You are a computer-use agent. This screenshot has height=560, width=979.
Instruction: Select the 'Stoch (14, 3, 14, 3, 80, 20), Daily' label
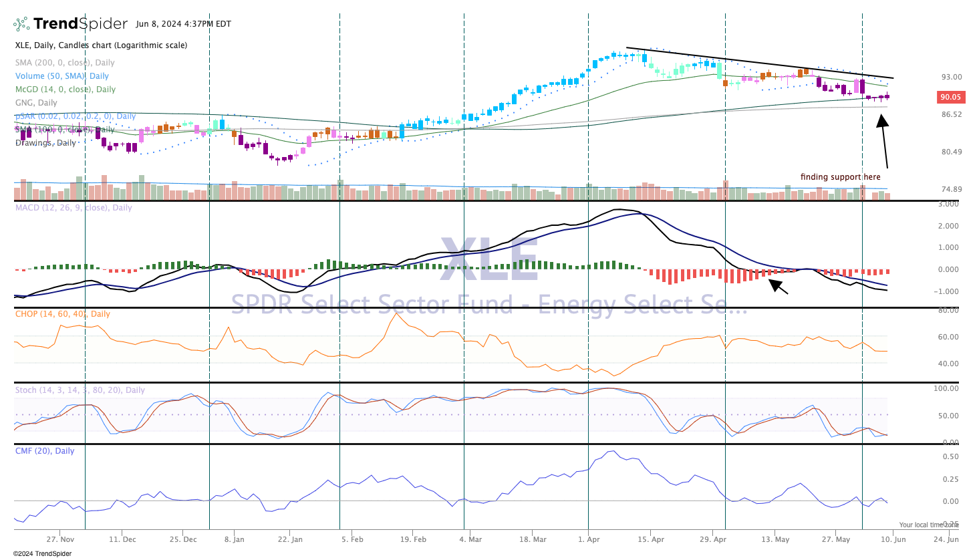coord(80,390)
